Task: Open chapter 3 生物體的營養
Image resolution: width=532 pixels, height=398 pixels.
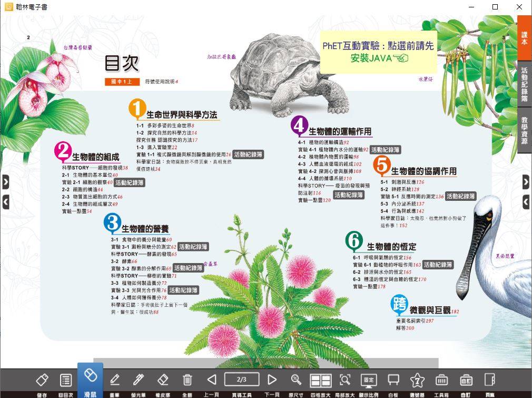Action: (x=145, y=229)
